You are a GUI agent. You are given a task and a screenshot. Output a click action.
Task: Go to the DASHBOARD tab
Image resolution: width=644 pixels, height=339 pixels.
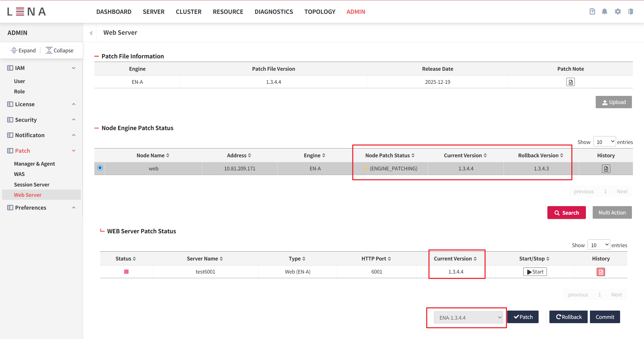click(x=114, y=12)
